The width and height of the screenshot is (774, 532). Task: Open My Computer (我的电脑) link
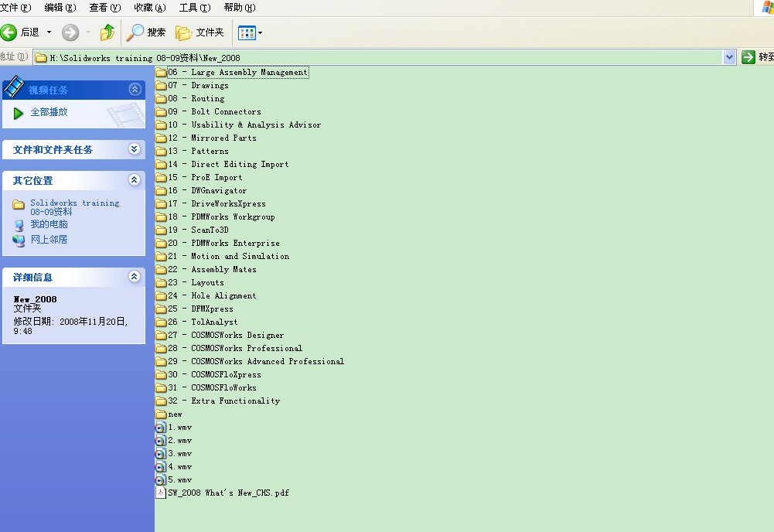click(49, 224)
